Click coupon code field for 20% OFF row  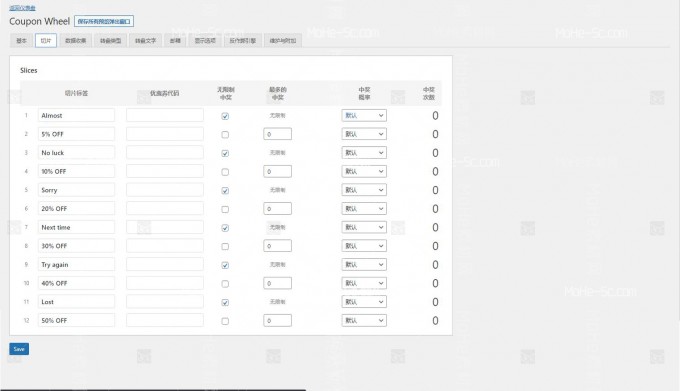[x=165, y=209]
